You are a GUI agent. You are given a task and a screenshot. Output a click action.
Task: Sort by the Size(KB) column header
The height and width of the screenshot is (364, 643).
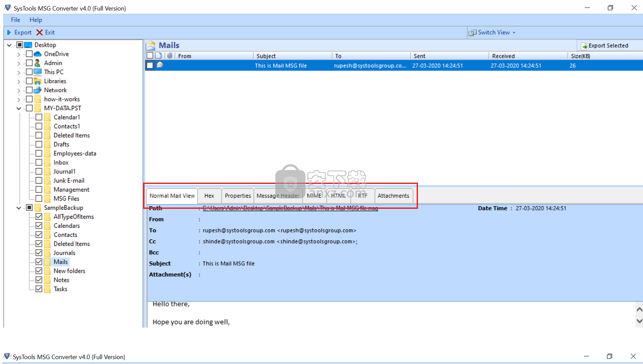pyautogui.click(x=605, y=56)
